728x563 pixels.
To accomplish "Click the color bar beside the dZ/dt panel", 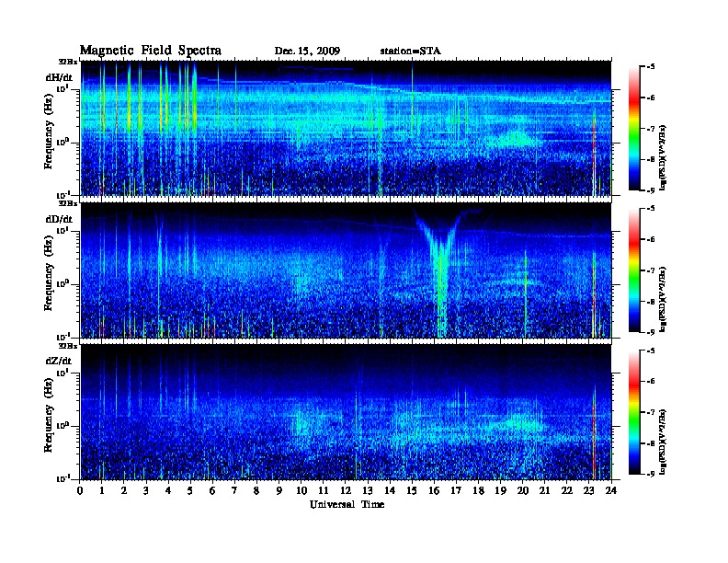I will 634,412.
